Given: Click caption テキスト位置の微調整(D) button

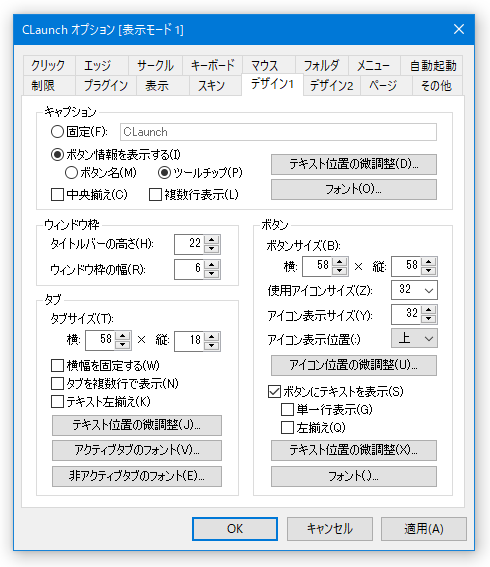Looking at the screenshot, I should tap(354, 164).
